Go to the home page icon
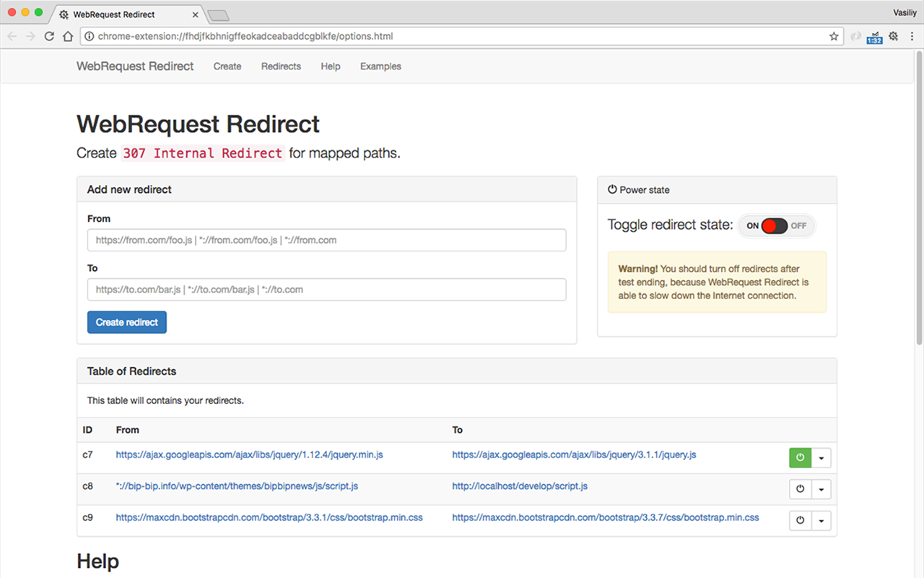Viewport: 924px width, 578px height. (68, 36)
